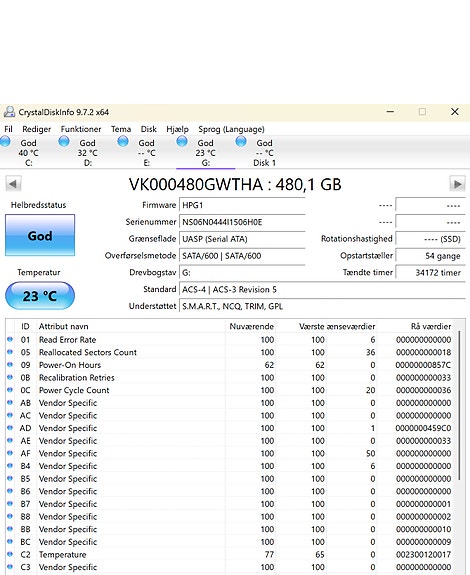The height and width of the screenshot is (575, 470).
Task: Click status dot for Temperature attribute C2
Action: coord(10,554)
